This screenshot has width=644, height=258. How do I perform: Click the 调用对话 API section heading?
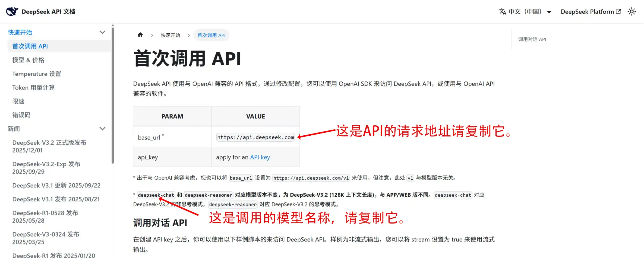pyautogui.click(x=160, y=223)
